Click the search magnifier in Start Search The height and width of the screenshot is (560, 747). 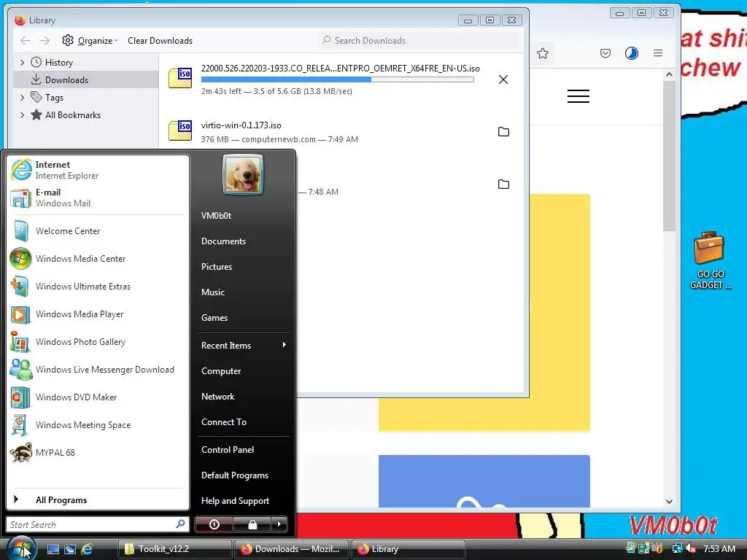181,524
